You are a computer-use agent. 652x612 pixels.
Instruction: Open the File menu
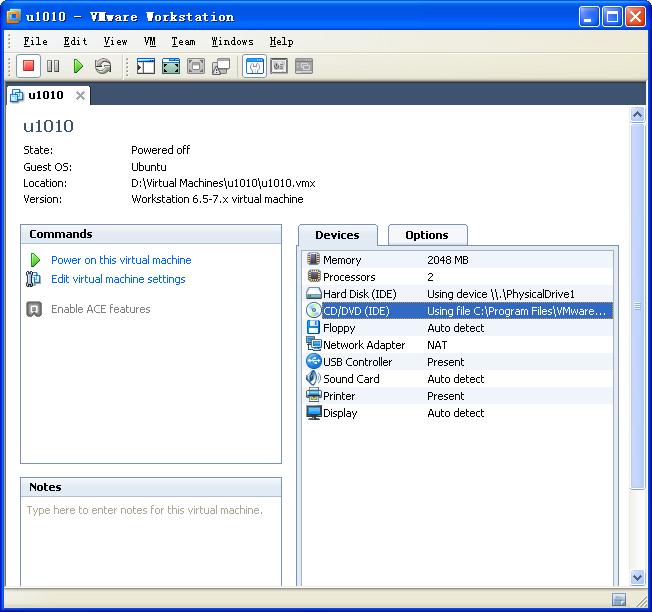[x=35, y=42]
